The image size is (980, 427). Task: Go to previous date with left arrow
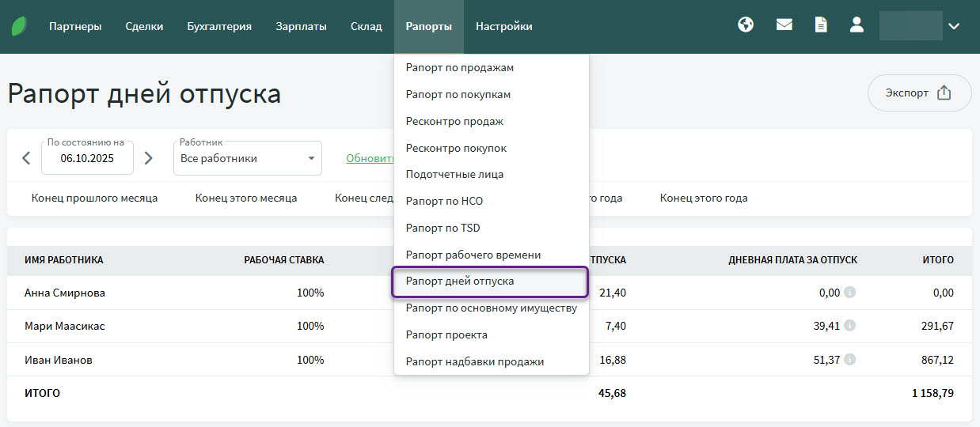[x=26, y=158]
